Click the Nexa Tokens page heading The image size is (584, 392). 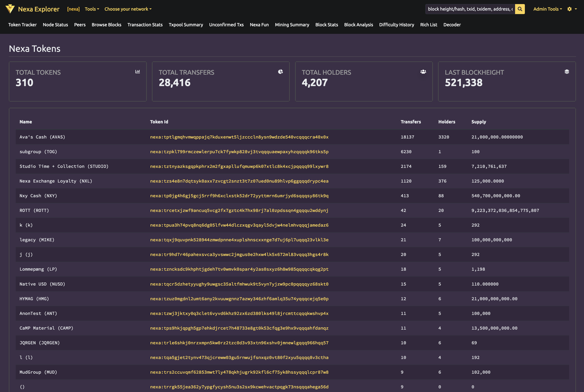pyautogui.click(x=35, y=49)
